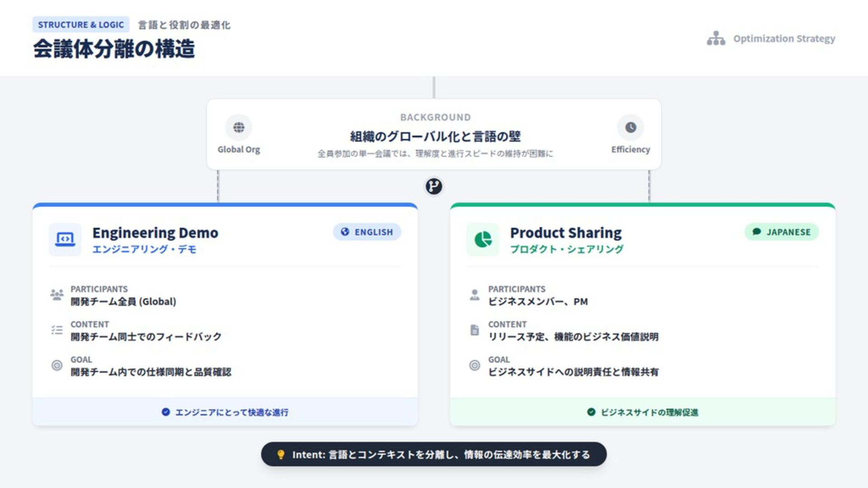Click the STRUCTURE & LOGIC tag
This screenshot has height=488, width=868.
[x=81, y=24]
